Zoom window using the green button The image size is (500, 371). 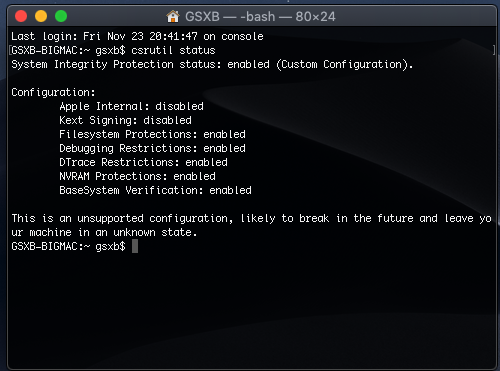point(61,16)
